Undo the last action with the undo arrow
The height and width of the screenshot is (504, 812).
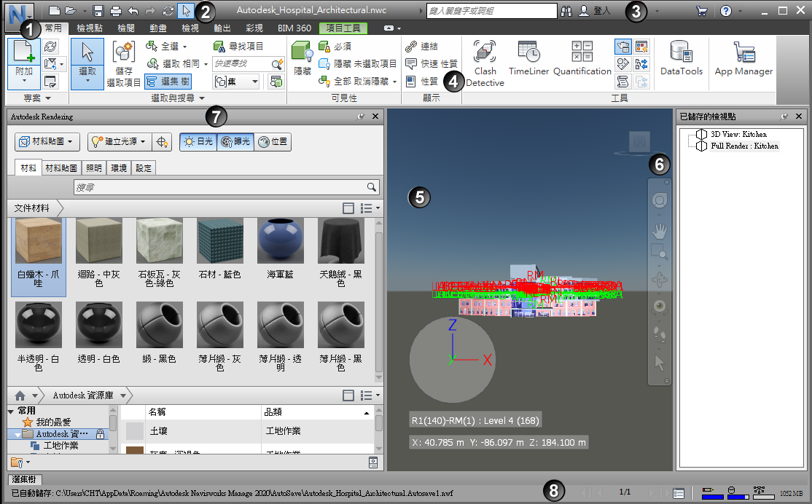[133, 10]
